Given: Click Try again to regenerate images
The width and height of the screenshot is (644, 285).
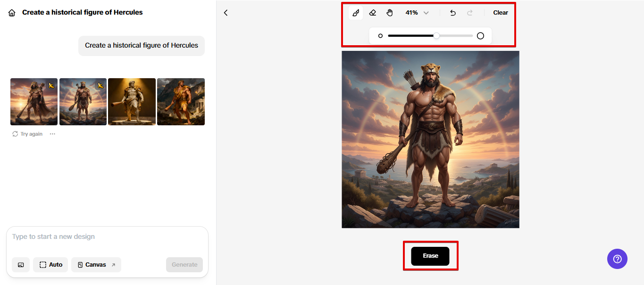Looking at the screenshot, I should [27, 134].
